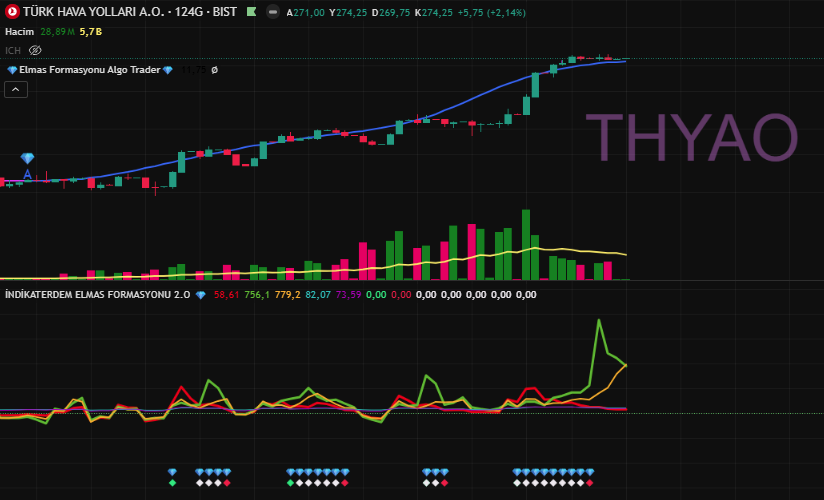Click the orange indicator value 779,2
Viewport: 824px width, 500px height.
(x=287, y=295)
